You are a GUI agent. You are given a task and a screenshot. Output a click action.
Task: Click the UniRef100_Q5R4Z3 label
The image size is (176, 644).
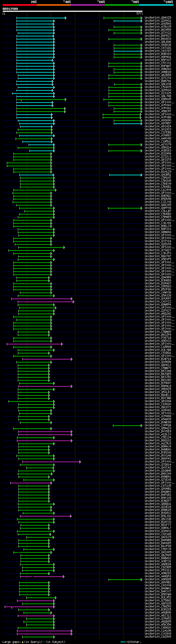pyautogui.click(x=158, y=429)
